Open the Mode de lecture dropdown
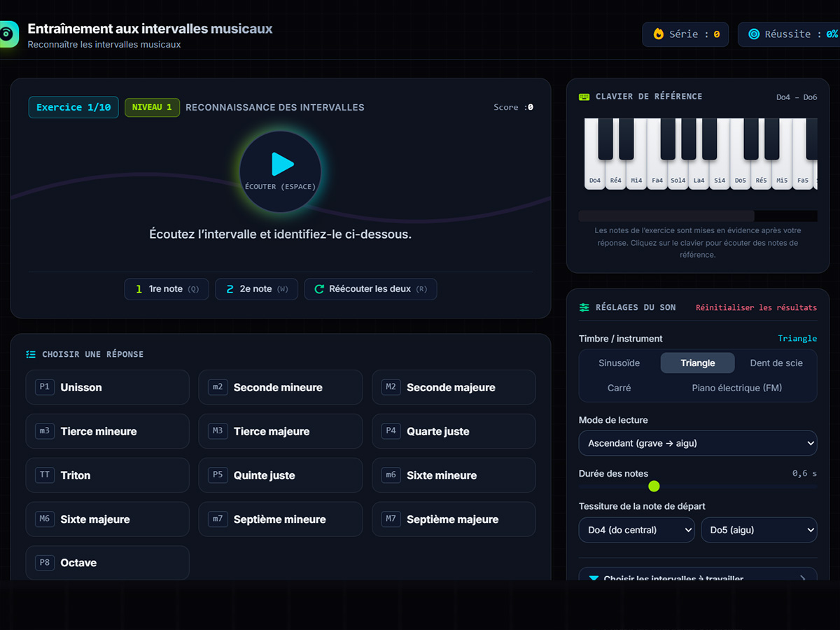840x630 pixels. click(698, 443)
